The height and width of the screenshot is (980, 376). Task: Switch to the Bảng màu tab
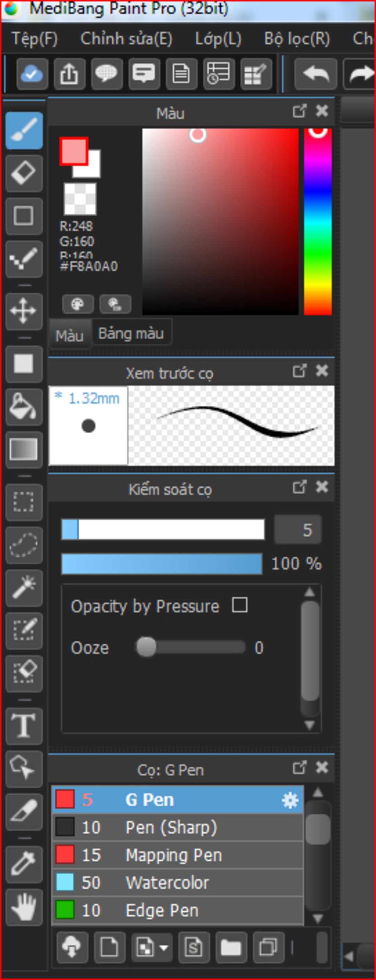(x=131, y=333)
